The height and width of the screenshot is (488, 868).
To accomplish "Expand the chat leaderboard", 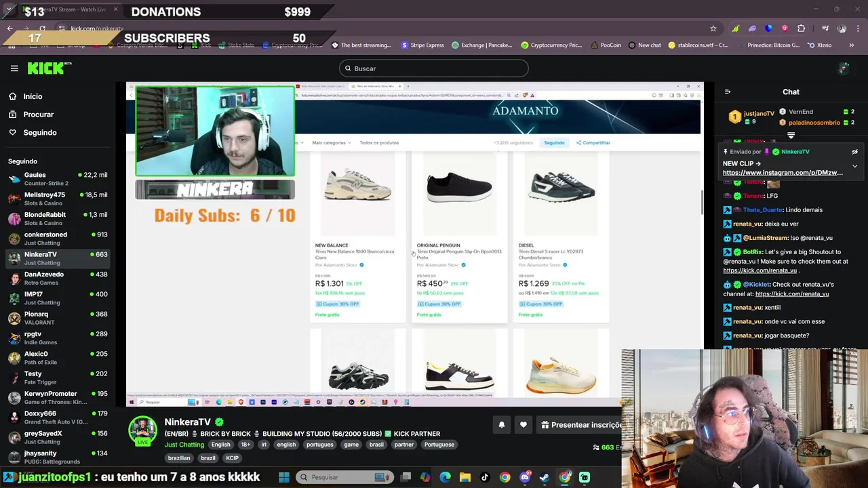I will [791, 136].
